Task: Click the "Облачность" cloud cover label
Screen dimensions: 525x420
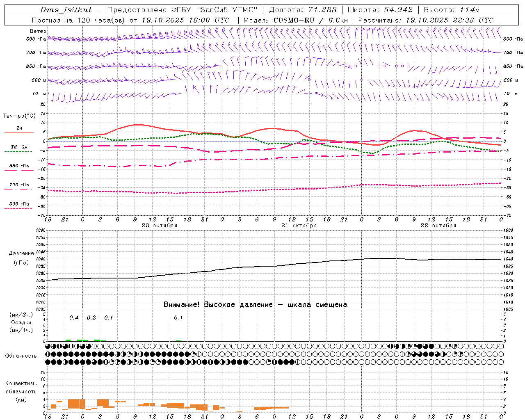Action: click(x=21, y=356)
